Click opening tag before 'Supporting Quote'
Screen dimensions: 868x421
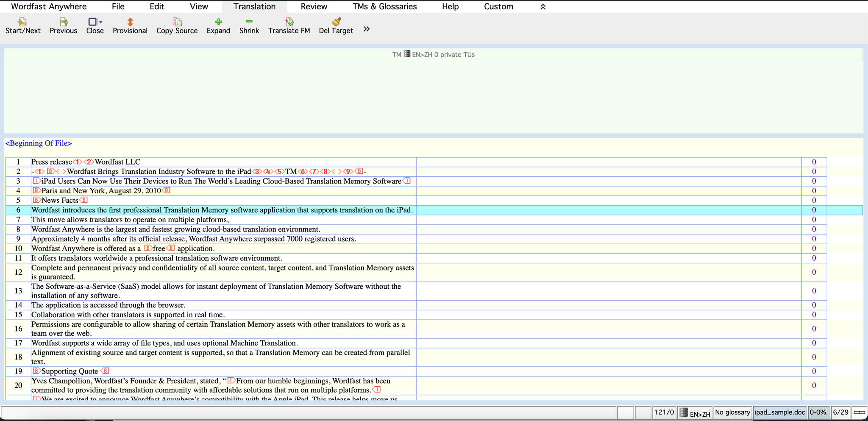37,371
